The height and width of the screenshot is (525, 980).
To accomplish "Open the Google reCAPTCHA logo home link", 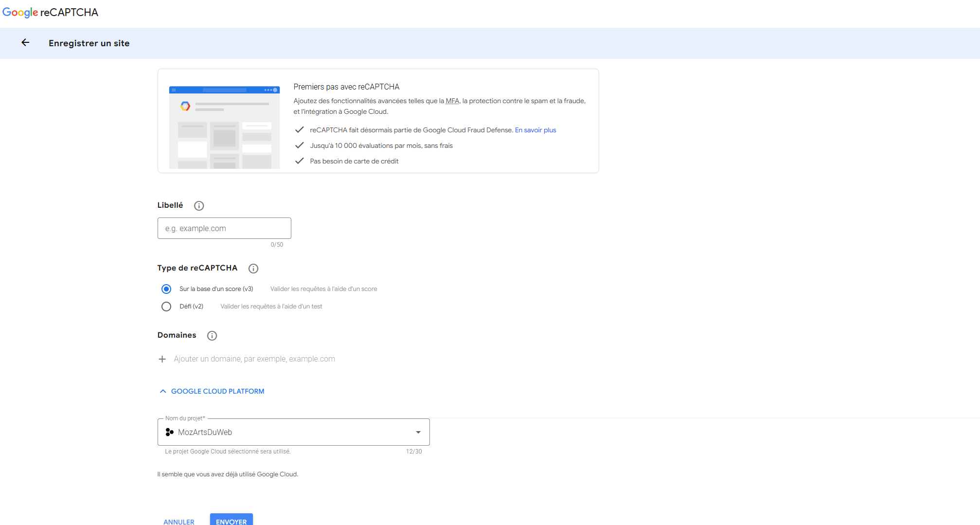I will (x=50, y=13).
